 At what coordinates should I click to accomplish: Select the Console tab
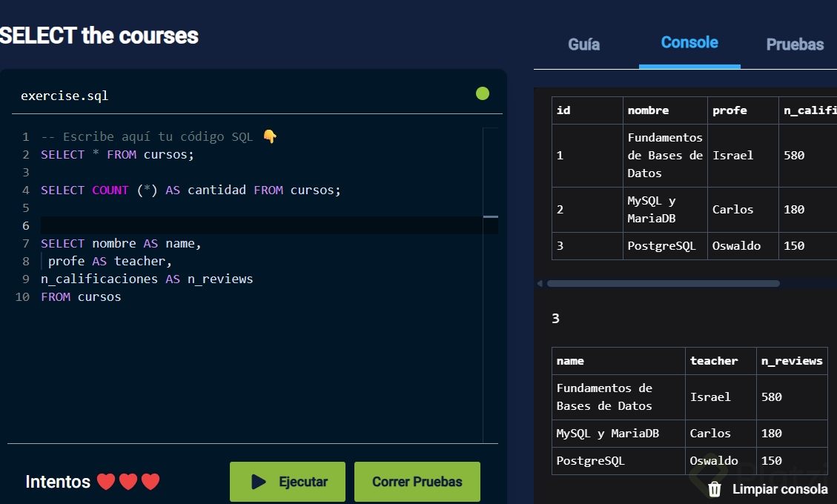pos(689,43)
